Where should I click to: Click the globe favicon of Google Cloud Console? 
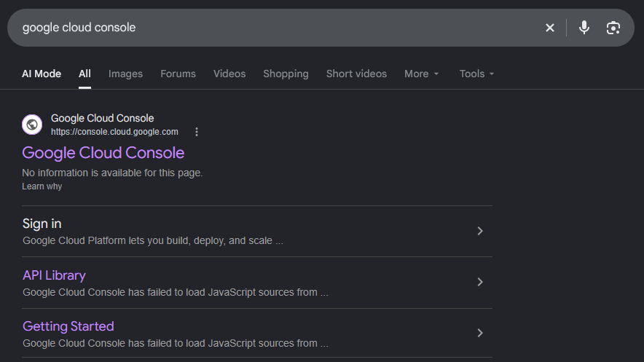32,125
